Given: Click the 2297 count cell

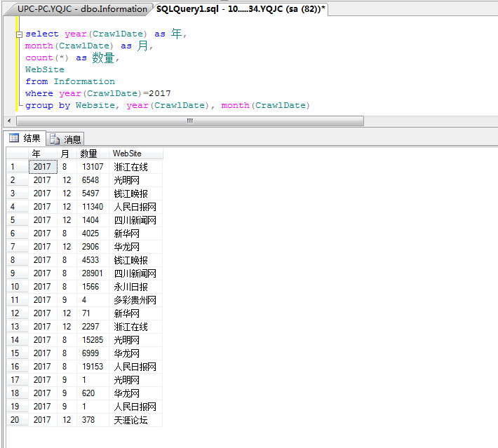Looking at the screenshot, I should pyautogui.click(x=93, y=327).
